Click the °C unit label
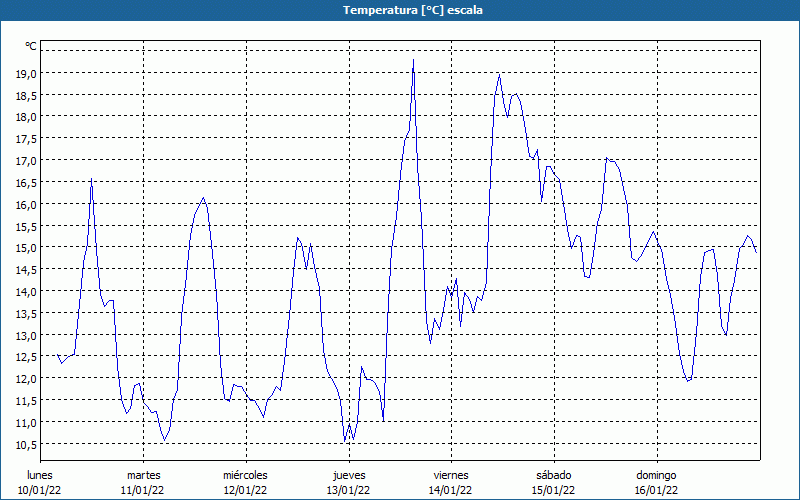 [x=31, y=46]
